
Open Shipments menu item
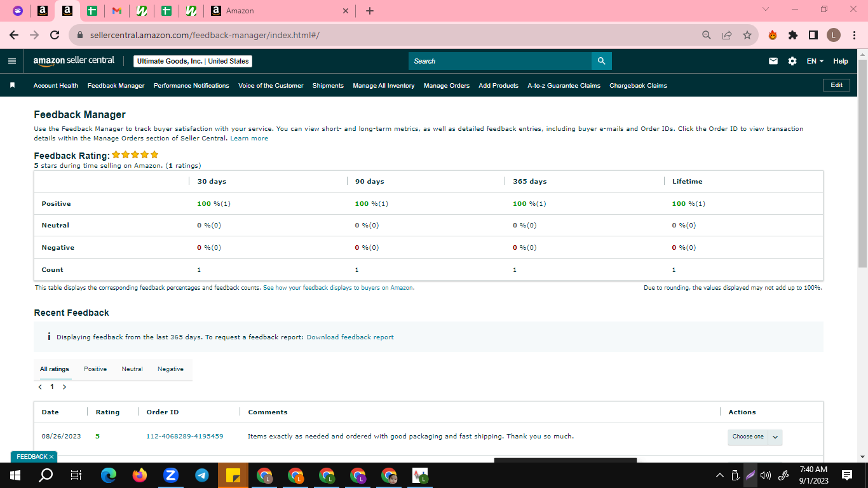(328, 85)
